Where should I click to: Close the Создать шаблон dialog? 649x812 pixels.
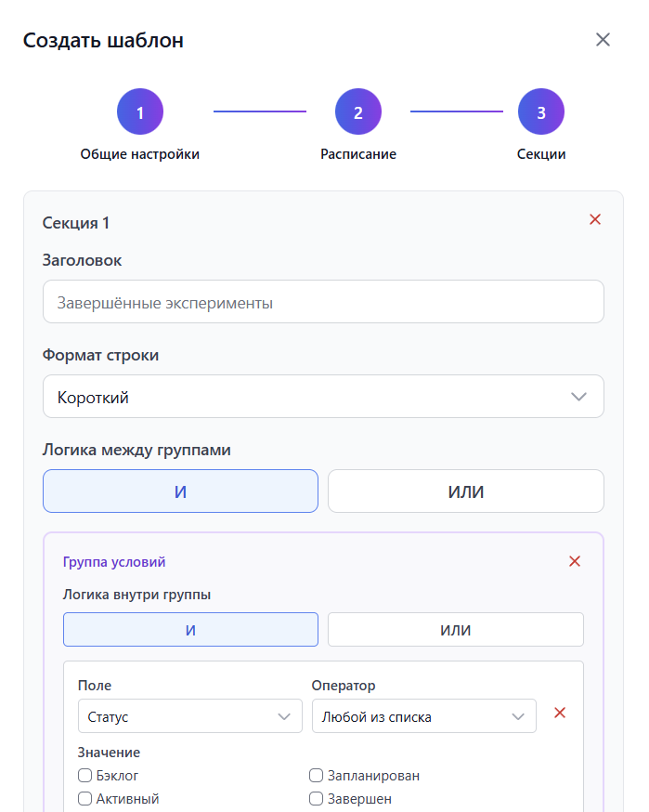coord(603,39)
